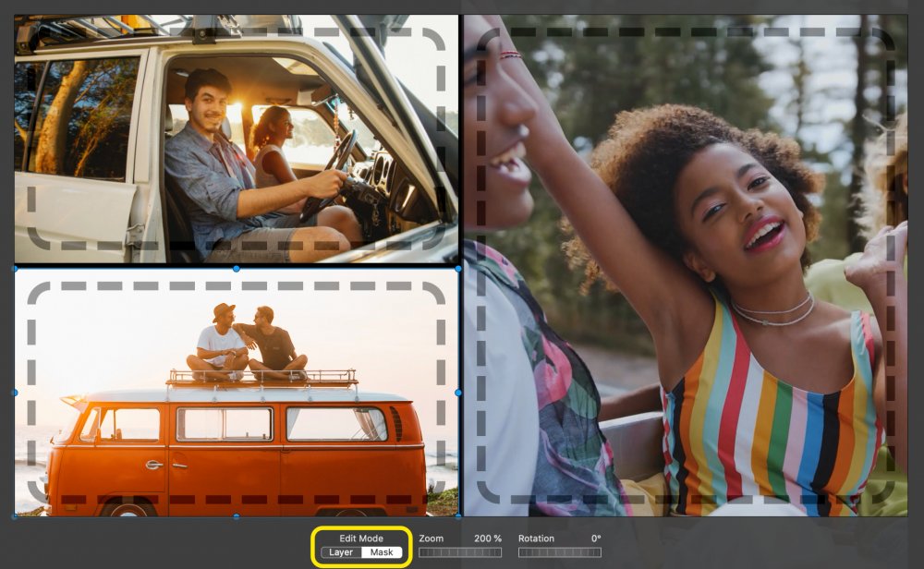Click the 200 % zoom value

coord(487,539)
